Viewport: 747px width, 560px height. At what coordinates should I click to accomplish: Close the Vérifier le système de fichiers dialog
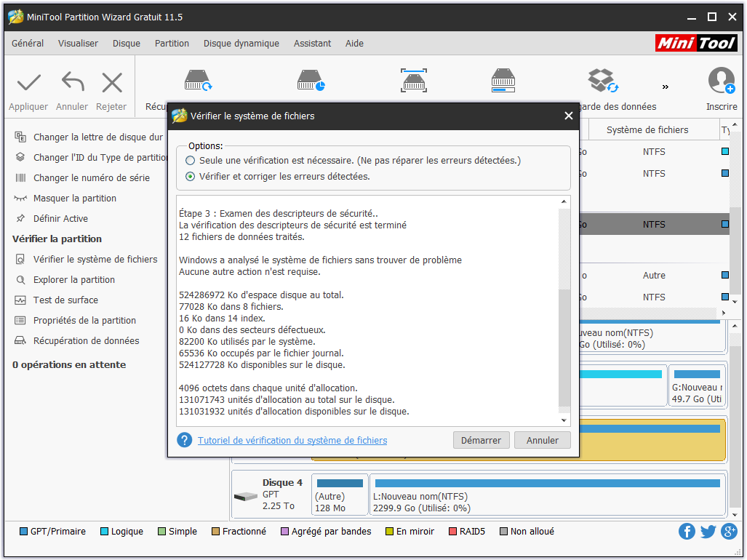568,116
